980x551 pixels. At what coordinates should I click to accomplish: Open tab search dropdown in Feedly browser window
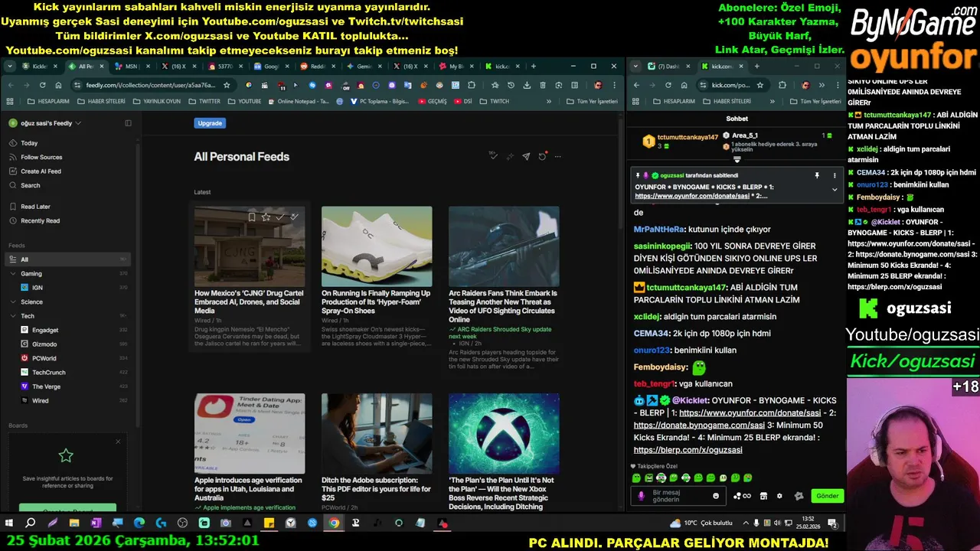[x=10, y=67]
